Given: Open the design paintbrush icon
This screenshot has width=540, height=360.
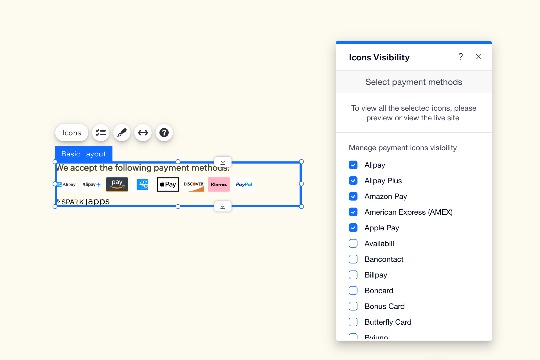Looking at the screenshot, I should [x=122, y=133].
